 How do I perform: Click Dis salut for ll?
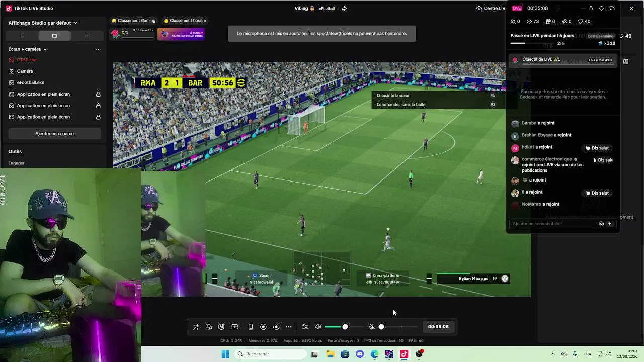[597, 193]
